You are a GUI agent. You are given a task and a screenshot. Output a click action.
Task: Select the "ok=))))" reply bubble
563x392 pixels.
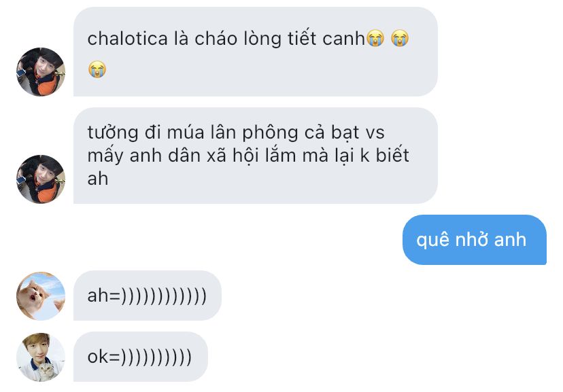coord(140,357)
